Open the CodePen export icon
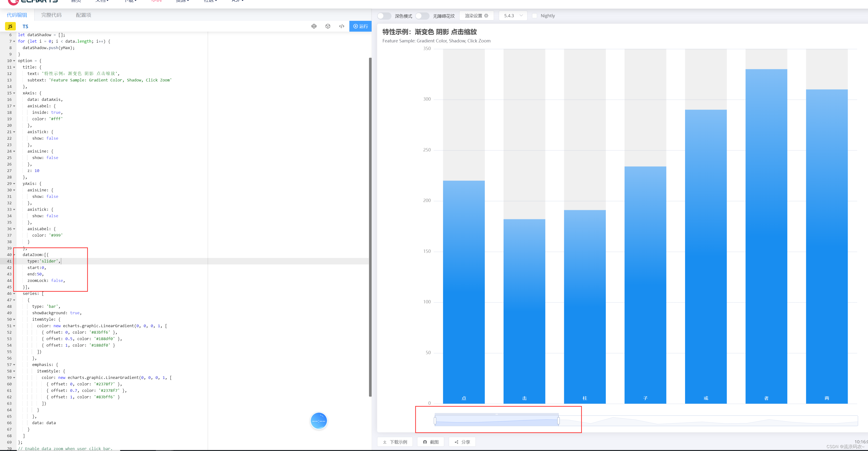 (x=314, y=26)
